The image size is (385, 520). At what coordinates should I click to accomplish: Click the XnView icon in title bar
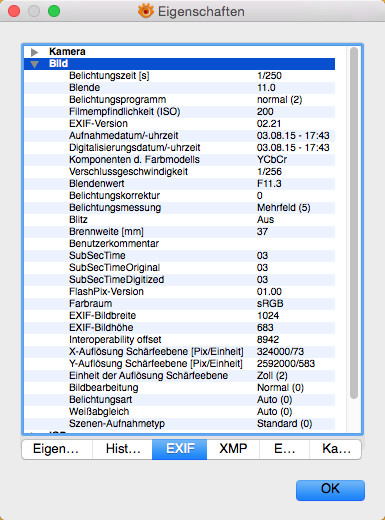pyautogui.click(x=145, y=11)
